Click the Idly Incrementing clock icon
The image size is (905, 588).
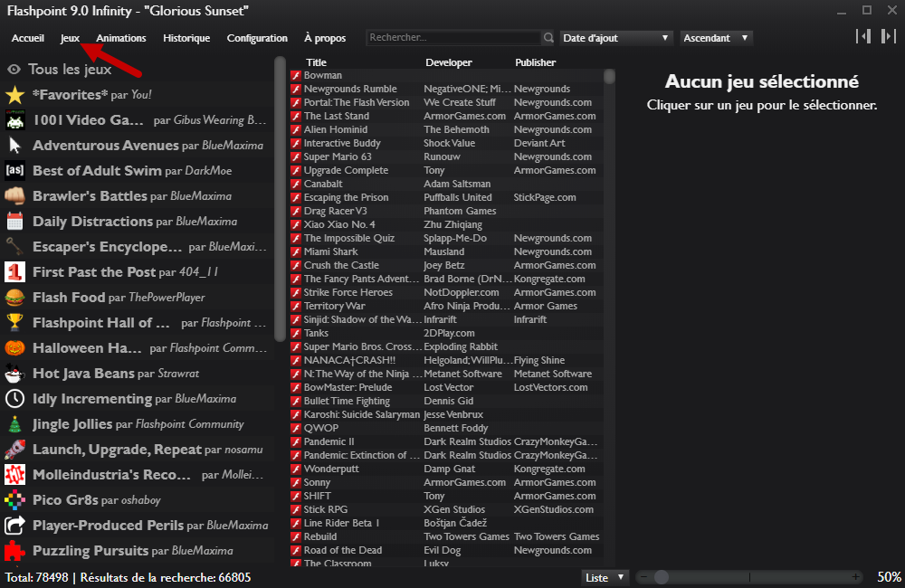(15, 399)
